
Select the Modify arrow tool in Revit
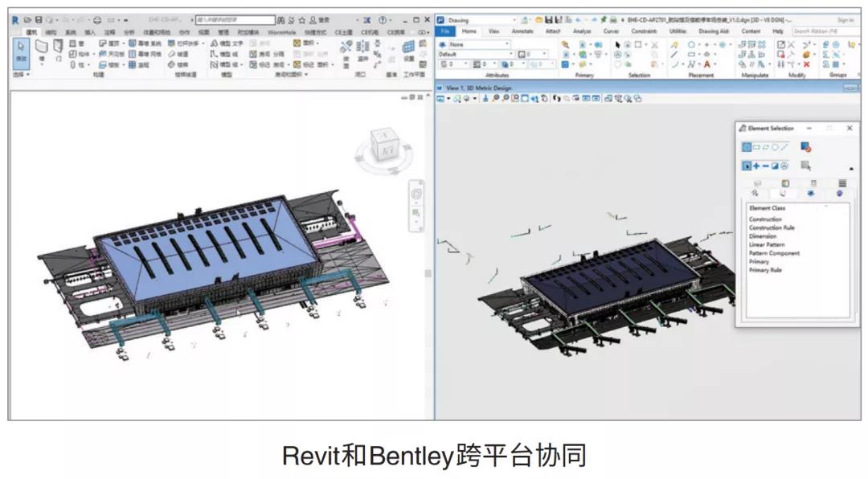(21, 52)
